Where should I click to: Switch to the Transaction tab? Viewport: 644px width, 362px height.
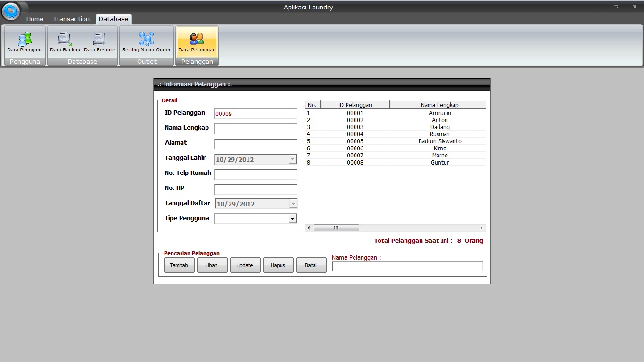coord(71,19)
